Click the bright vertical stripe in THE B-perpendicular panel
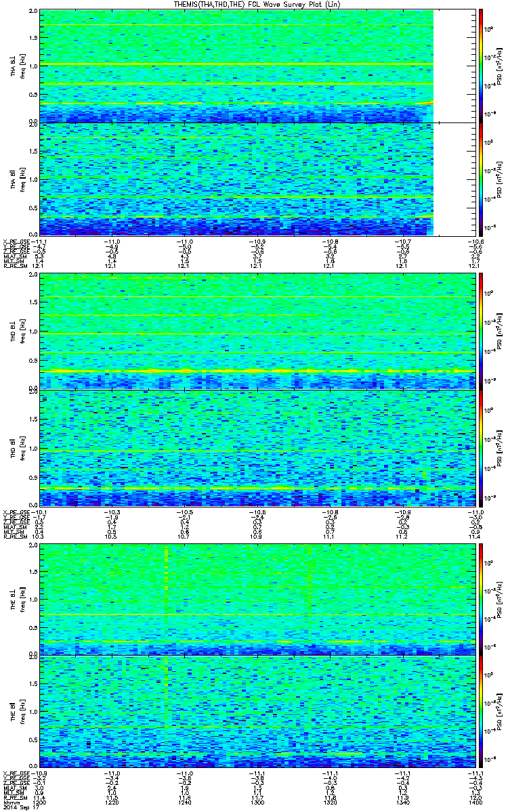 (166, 599)
